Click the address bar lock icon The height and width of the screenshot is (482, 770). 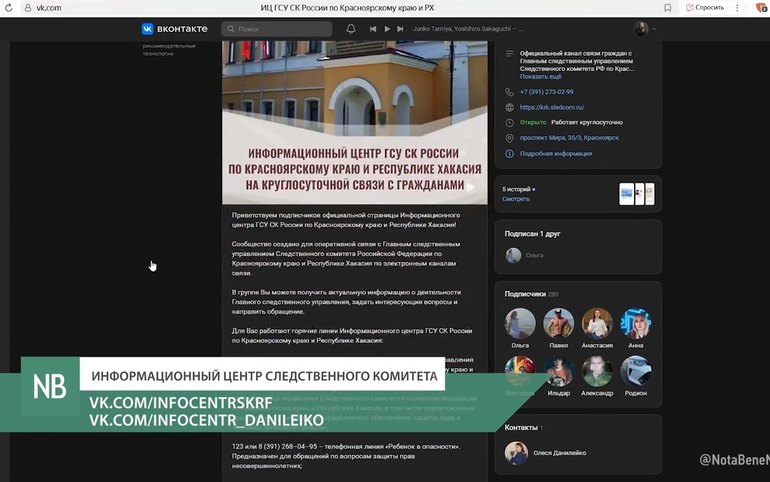(x=28, y=8)
